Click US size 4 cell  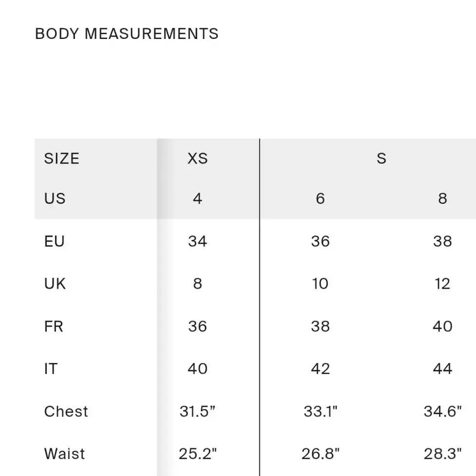click(x=198, y=198)
